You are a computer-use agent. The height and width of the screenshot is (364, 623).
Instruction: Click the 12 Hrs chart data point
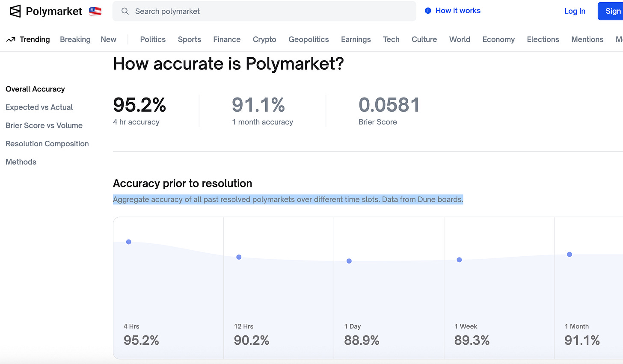coord(239,257)
